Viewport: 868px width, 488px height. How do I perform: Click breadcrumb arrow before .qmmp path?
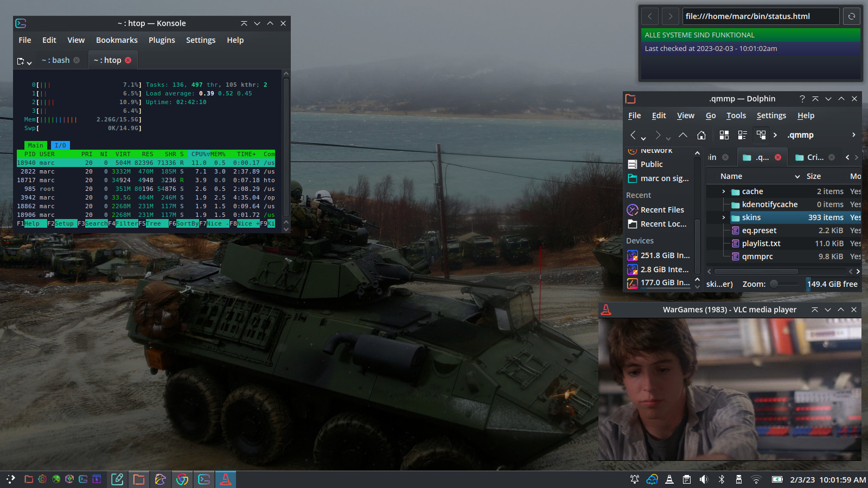(775, 135)
